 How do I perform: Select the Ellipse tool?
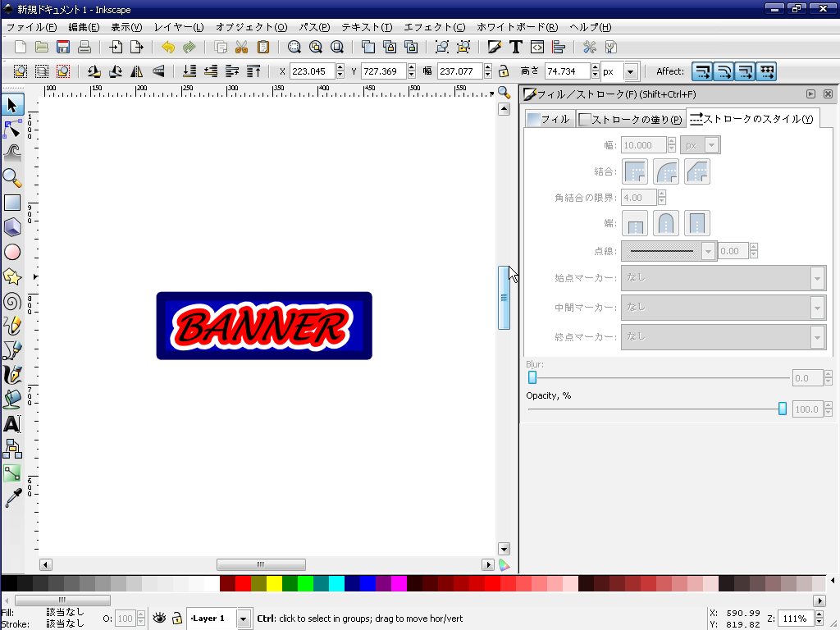coord(12,252)
